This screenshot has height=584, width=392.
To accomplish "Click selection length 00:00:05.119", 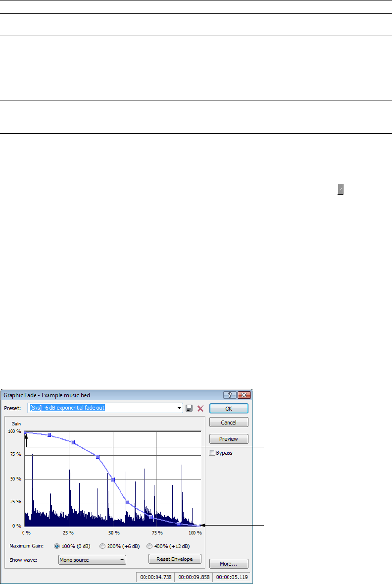I will point(232,577).
